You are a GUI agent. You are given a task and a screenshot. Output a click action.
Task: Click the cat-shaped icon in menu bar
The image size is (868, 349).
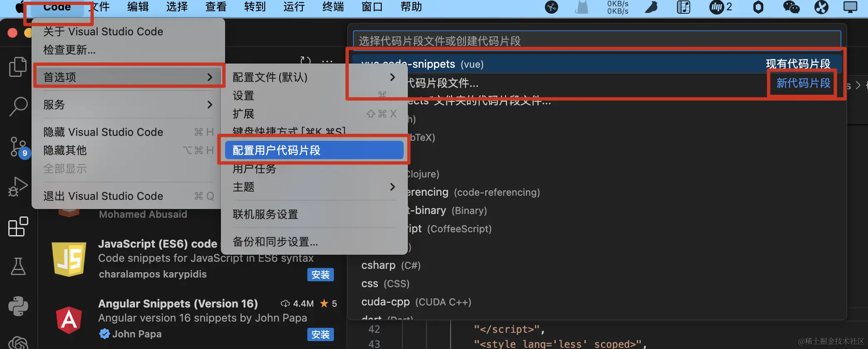tap(582, 7)
